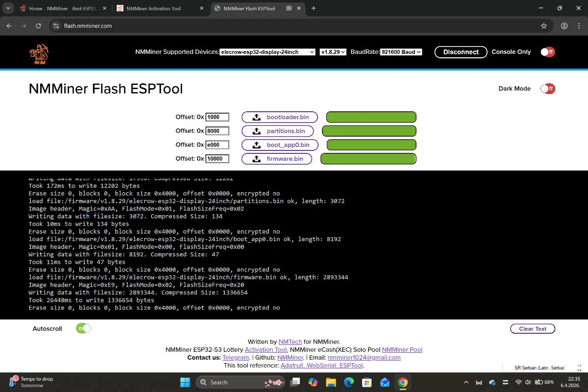Open the BaudRate dropdown
Image resolution: width=588 pixels, height=392 pixels.
coord(401,52)
